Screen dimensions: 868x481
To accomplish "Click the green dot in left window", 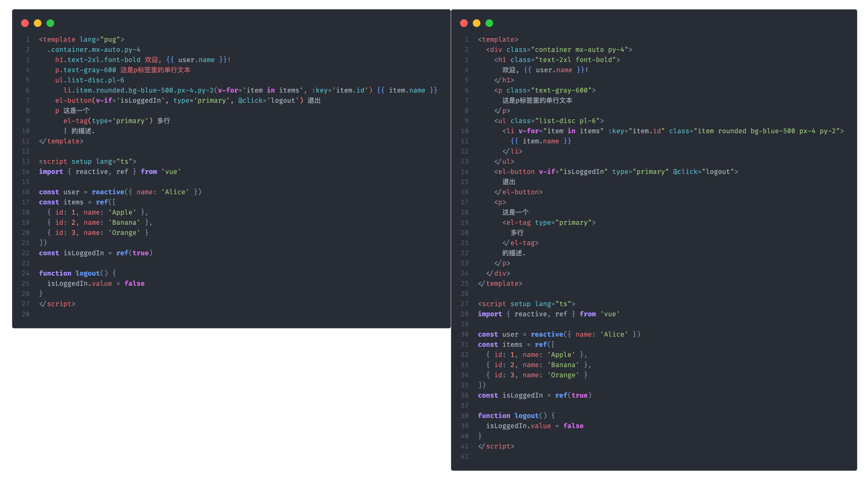I will (x=51, y=23).
